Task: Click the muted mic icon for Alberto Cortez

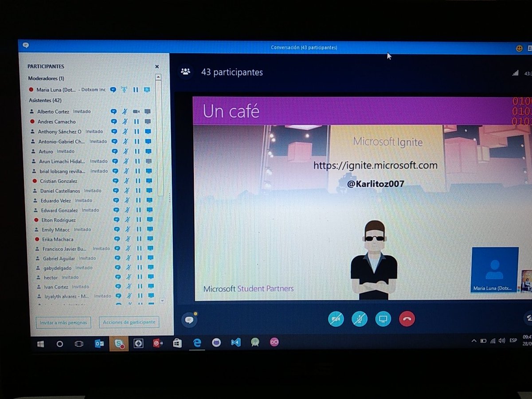Action: point(125,112)
